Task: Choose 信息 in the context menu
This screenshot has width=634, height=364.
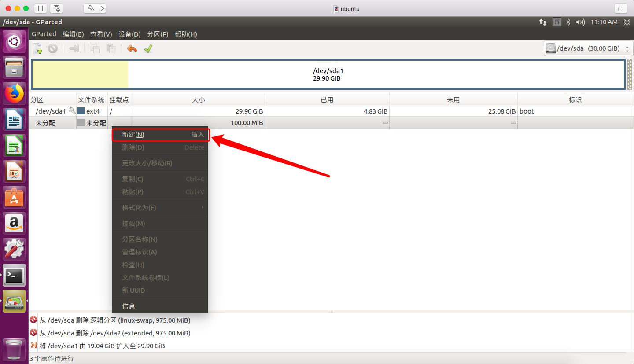Action: (159, 306)
